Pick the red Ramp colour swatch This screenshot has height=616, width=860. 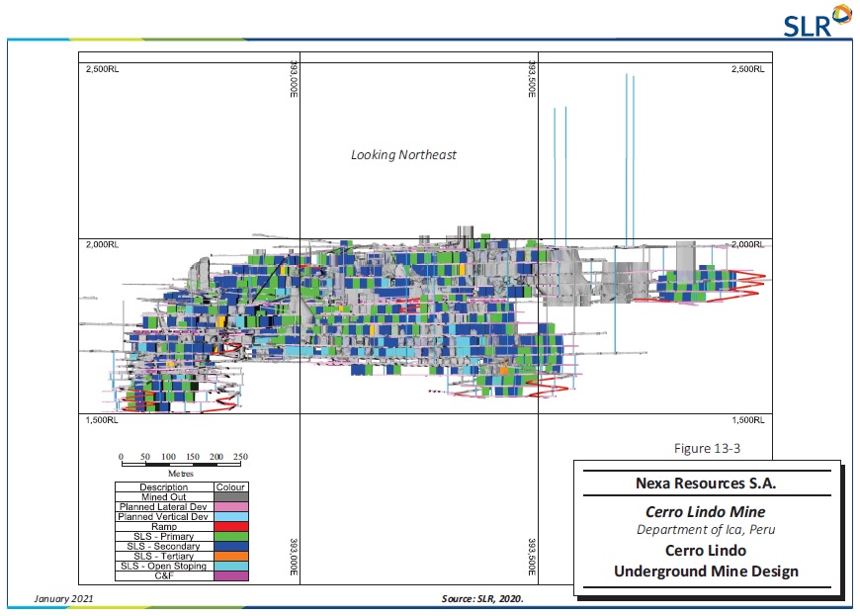pos(229,527)
